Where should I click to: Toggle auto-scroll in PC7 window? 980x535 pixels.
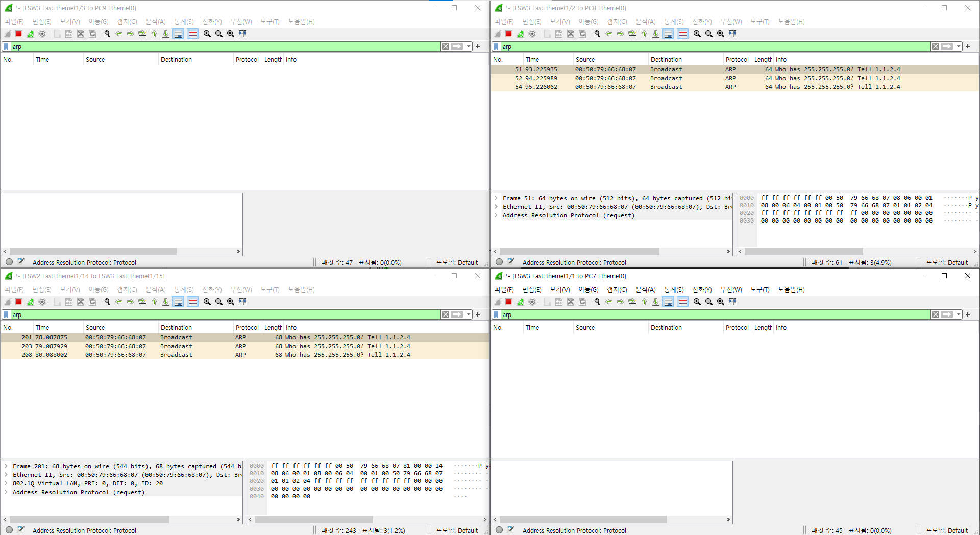coord(668,302)
